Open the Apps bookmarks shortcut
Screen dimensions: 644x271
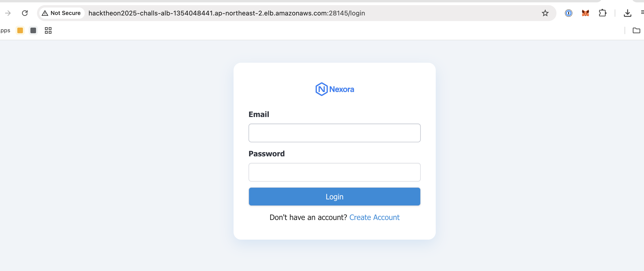(x=5, y=30)
